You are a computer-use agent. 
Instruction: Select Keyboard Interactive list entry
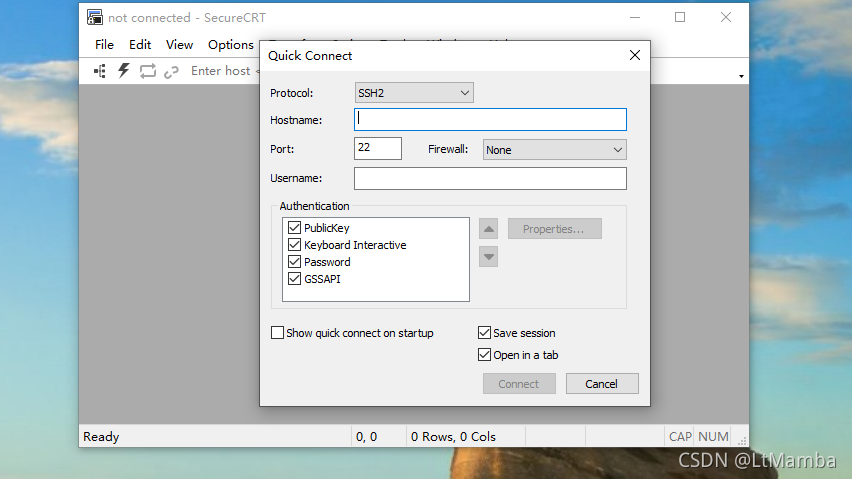pyautogui.click(x=355, y=245)
